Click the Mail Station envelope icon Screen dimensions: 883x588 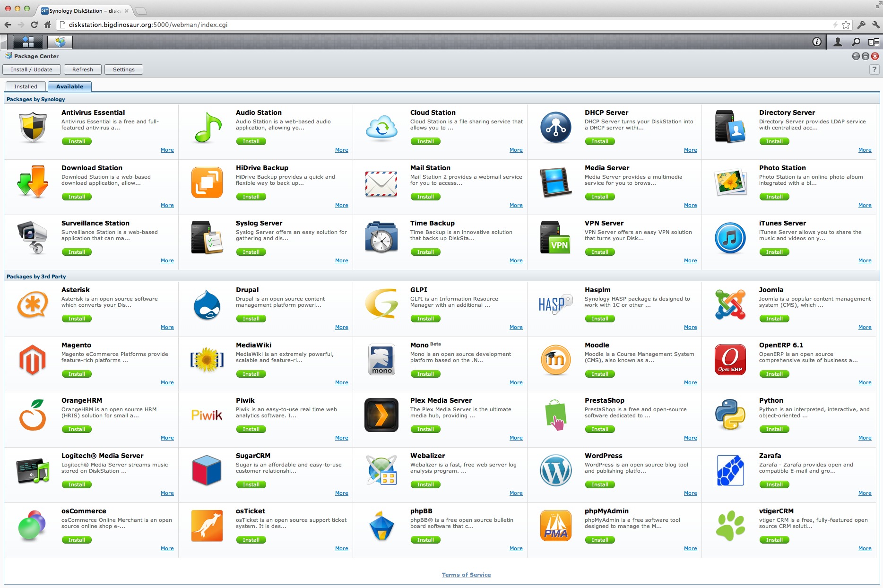point(381,184)
